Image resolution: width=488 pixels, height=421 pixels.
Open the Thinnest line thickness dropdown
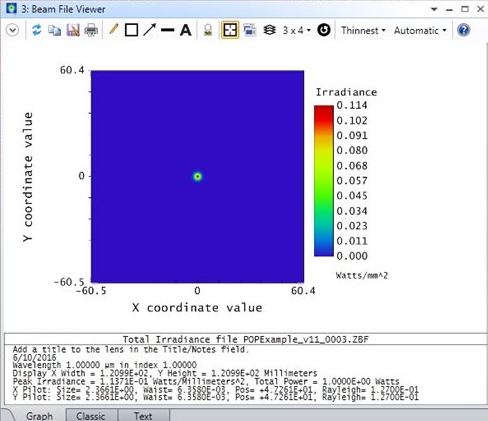point(363,30)
